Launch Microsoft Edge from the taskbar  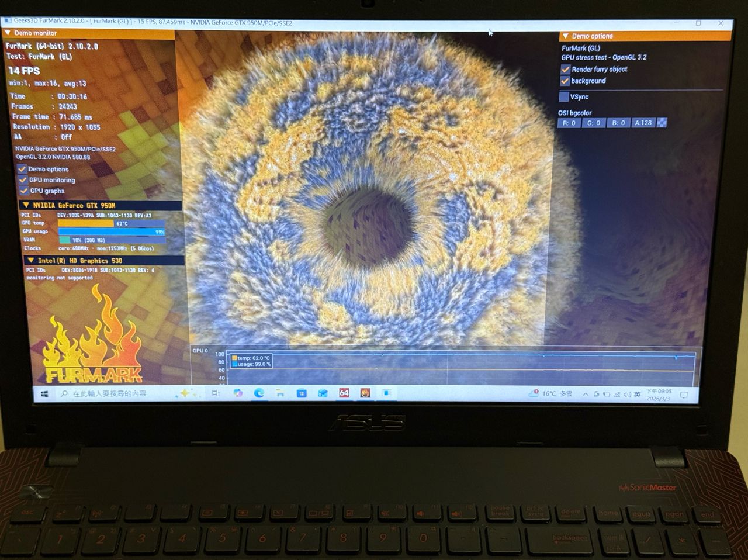(x=259, y=393)
